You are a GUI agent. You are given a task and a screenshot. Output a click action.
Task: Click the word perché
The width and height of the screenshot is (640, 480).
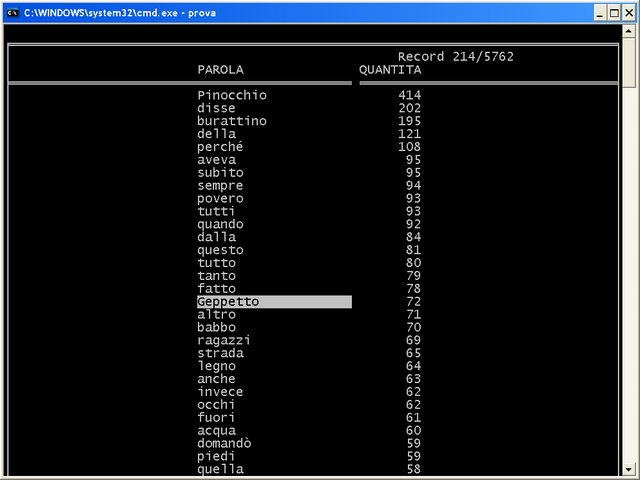220,147
